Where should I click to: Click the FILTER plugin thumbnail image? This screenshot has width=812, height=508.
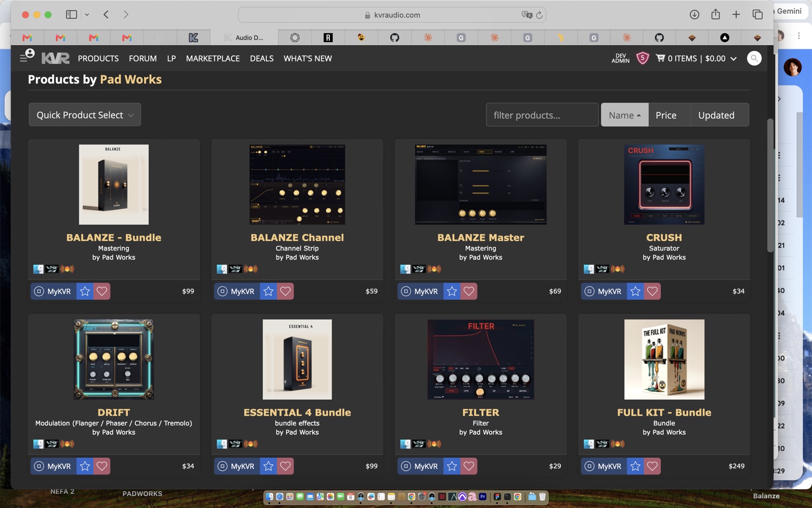click(x=481, y=359)
